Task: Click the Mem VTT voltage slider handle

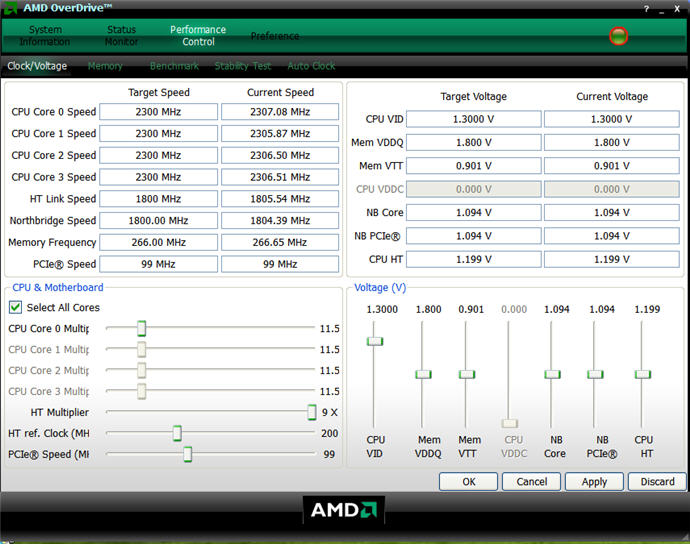Action: pos(467,374)
